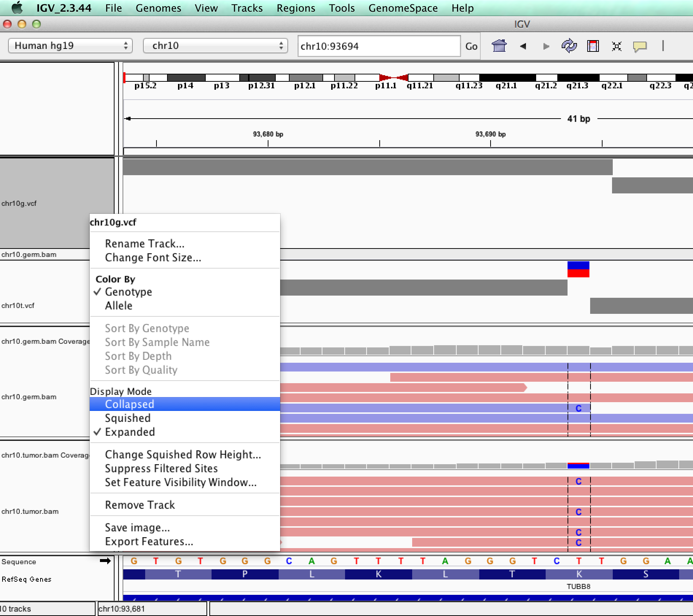Image resolution: width=693 pixels, height=616 pixels.
Task: Open the Help menu
Action: pyautogui.click(x=462, y=8)
